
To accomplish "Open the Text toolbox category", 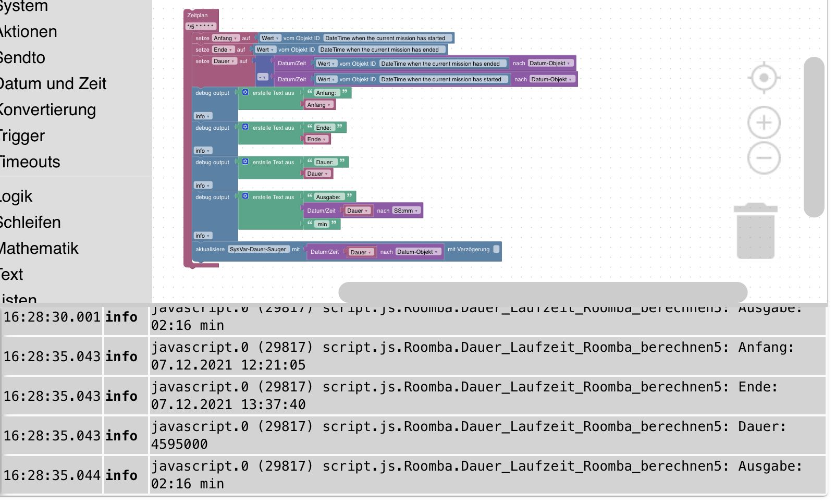I will coord(11,275).
